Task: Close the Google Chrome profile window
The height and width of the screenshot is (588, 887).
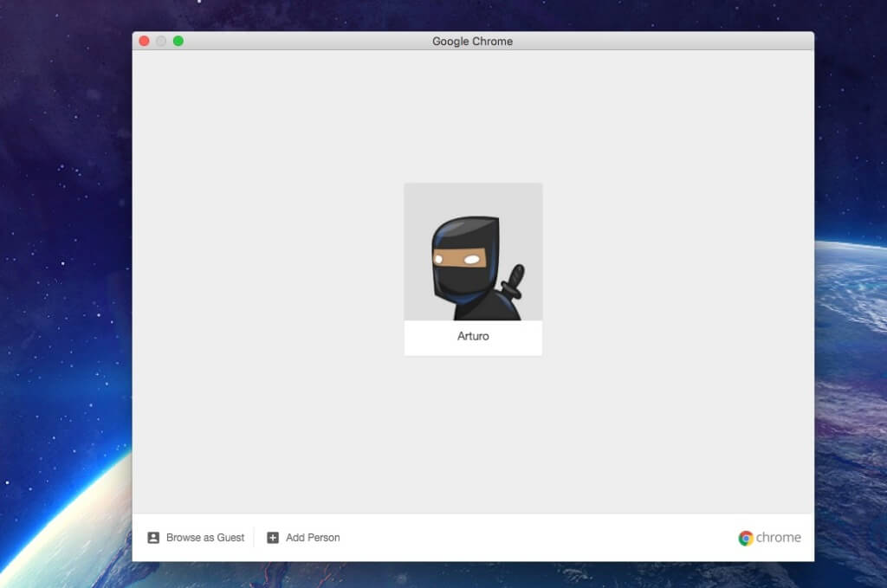Action: tap(145, 41)
